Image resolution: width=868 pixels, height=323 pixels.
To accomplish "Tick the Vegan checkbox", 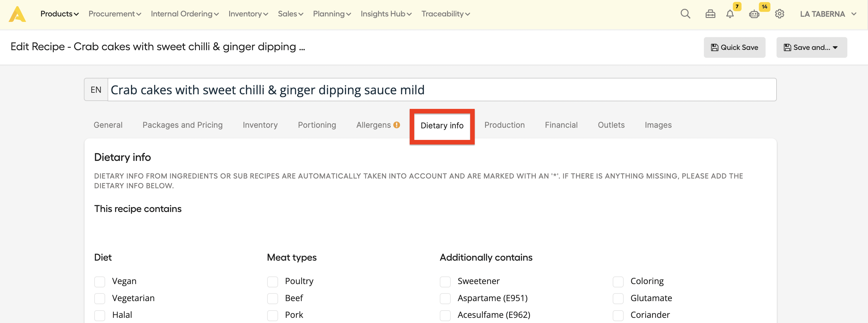I will coord(100,282).
